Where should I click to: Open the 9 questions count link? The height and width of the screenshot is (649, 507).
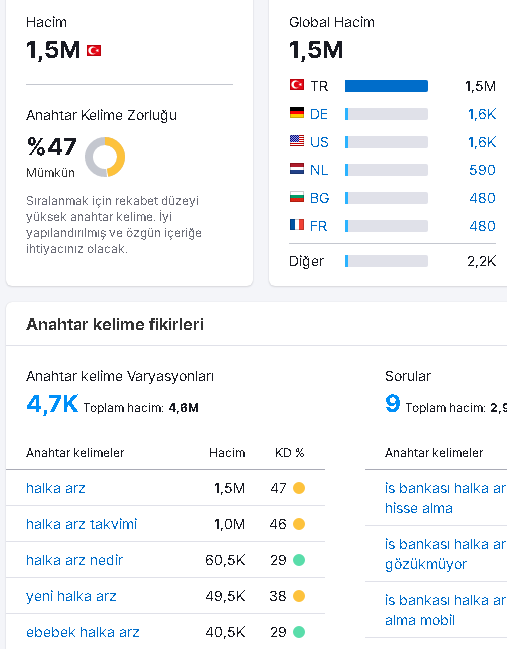tap(392, 404)
